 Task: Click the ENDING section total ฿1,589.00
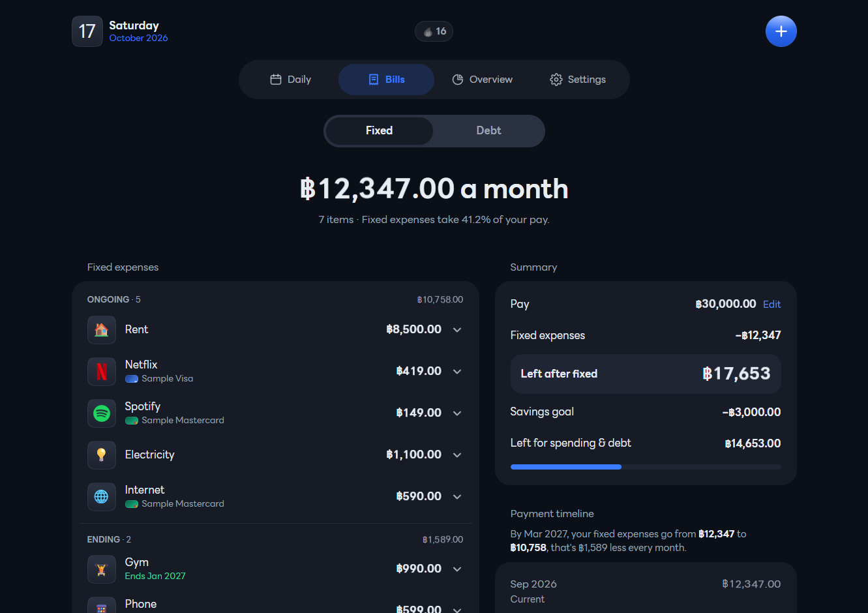(443, 540)
